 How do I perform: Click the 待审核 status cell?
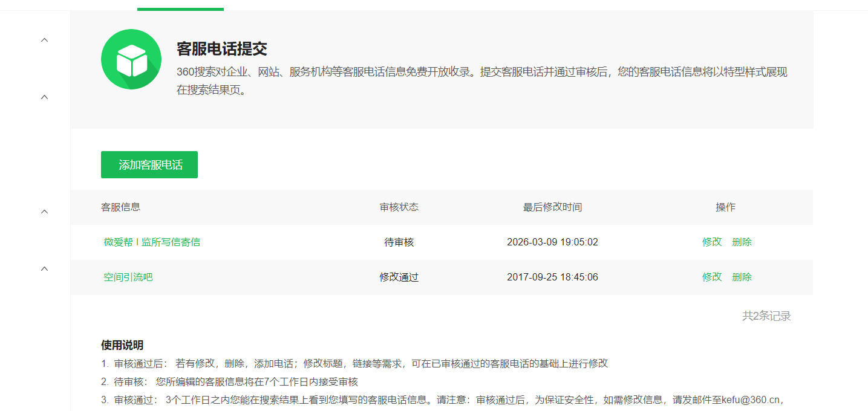[x=399, y=242]
